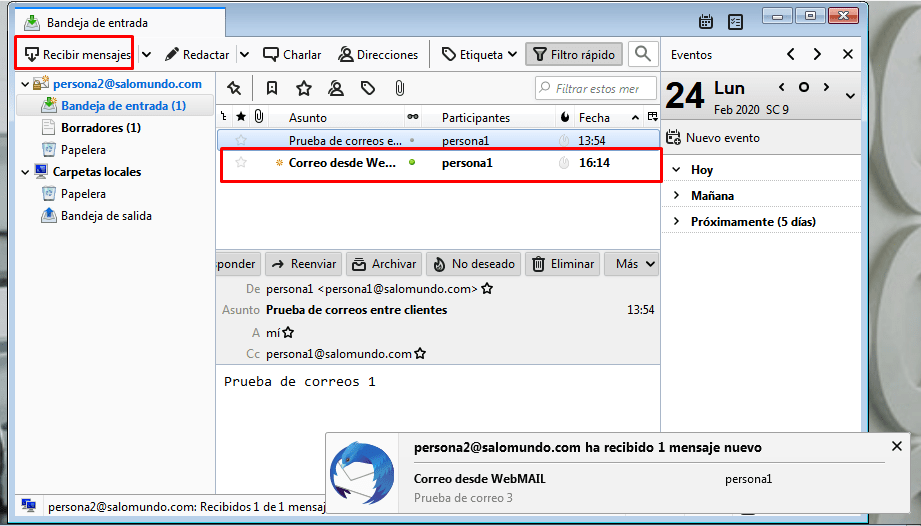Open the tasks tab icon
Screen dimensions: 921x526
[736, 20]
